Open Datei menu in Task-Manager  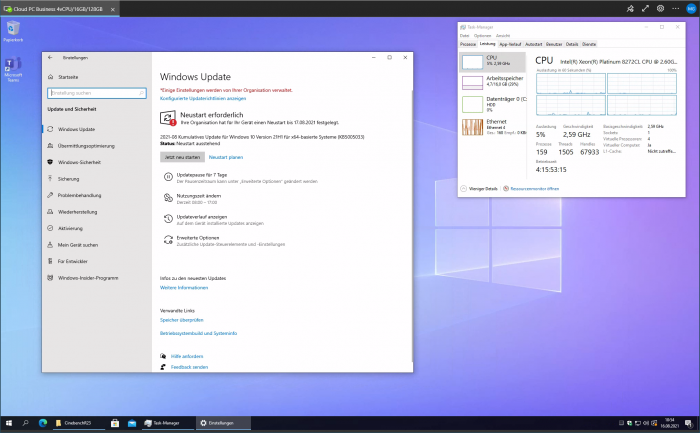[x=464, y=36]
